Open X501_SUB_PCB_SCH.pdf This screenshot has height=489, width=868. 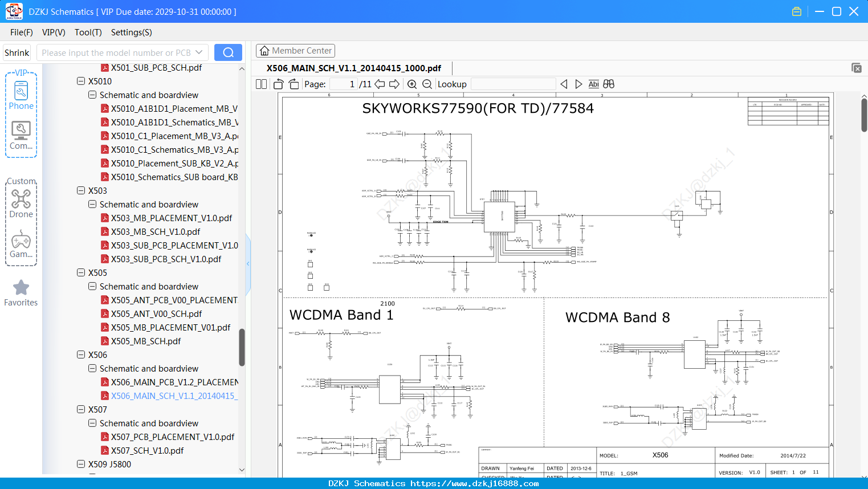[x=156, y=68]
